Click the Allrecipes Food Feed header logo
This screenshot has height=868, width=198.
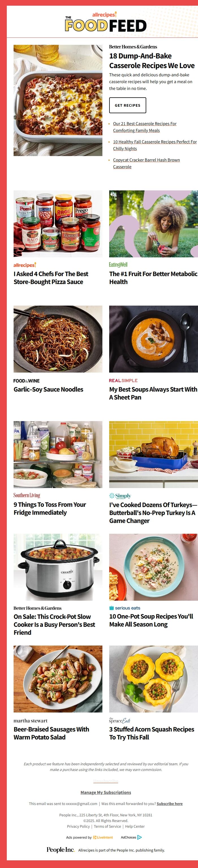click(106, 22)
